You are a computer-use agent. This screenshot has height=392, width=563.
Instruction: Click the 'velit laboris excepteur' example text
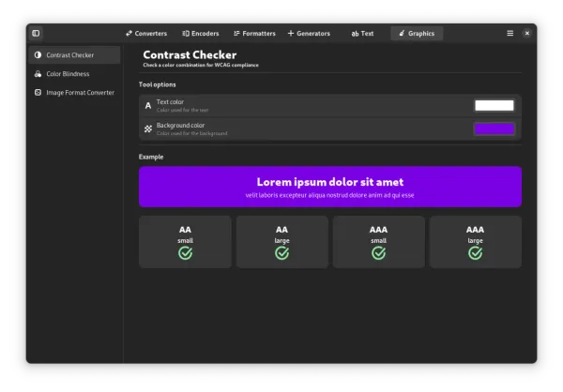pyautogui.click(x=330, y=195)
